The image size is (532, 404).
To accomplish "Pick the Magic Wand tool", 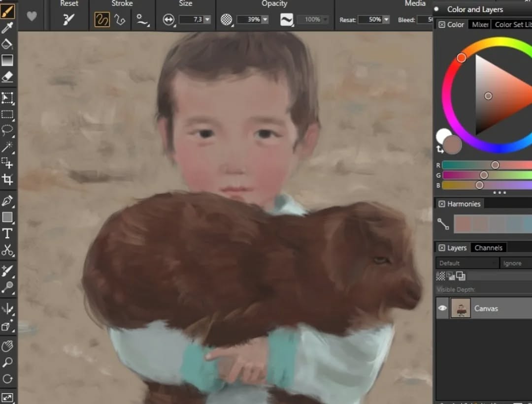I will (7, 147).
